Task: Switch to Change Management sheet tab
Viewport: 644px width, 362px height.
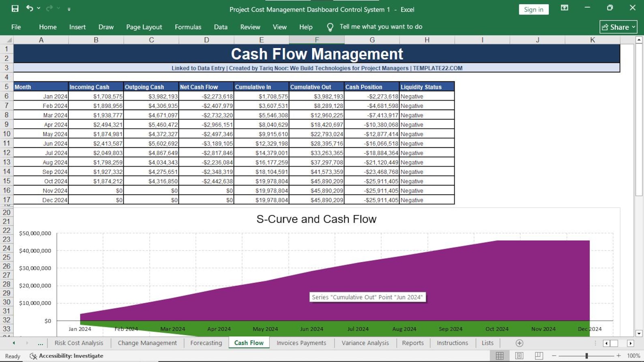Action: (147, 343)
